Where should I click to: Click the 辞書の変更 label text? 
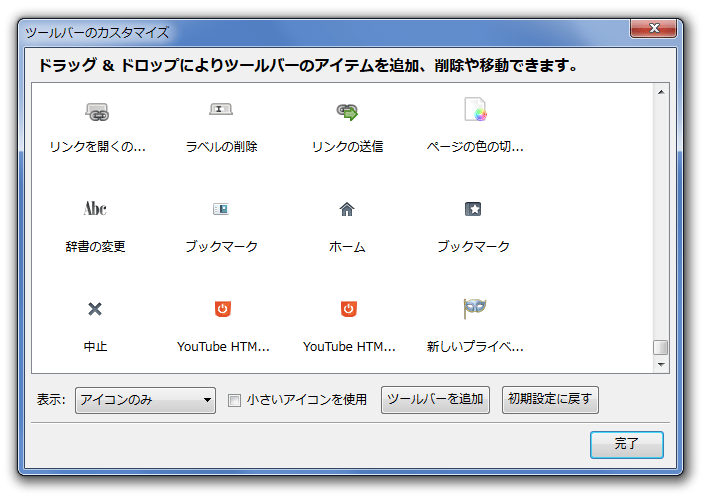(95, 247)
